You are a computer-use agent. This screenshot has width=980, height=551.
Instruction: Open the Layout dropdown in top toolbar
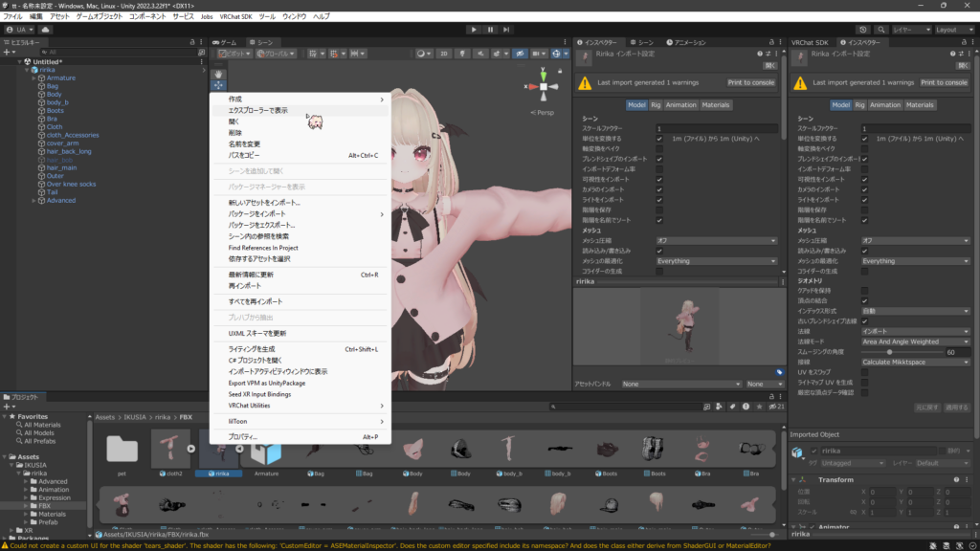(954, 30)
